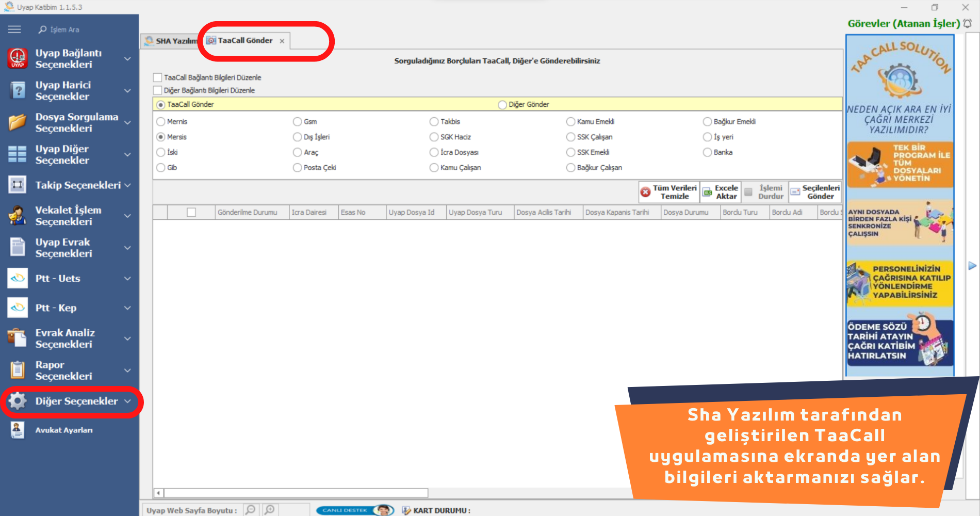Expand Uyap Evrak Seçenekleri chevron
Screen dimensions: 980x516
point(127,248)
